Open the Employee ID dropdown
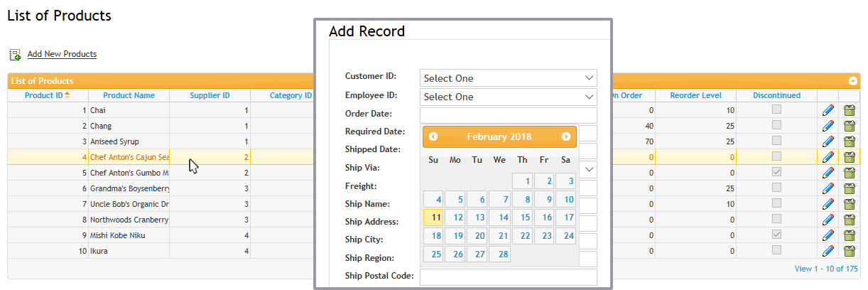868x290 pixels. 509,97
